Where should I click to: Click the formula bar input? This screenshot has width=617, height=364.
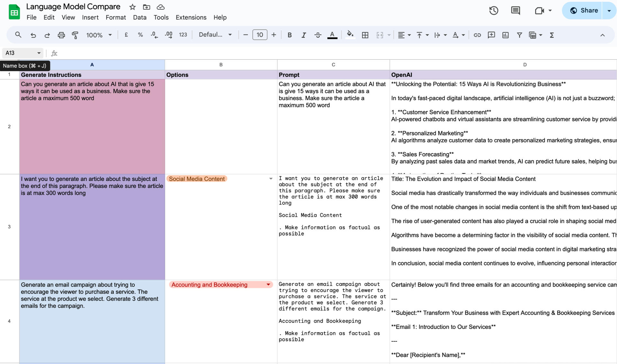coord(337,53)
